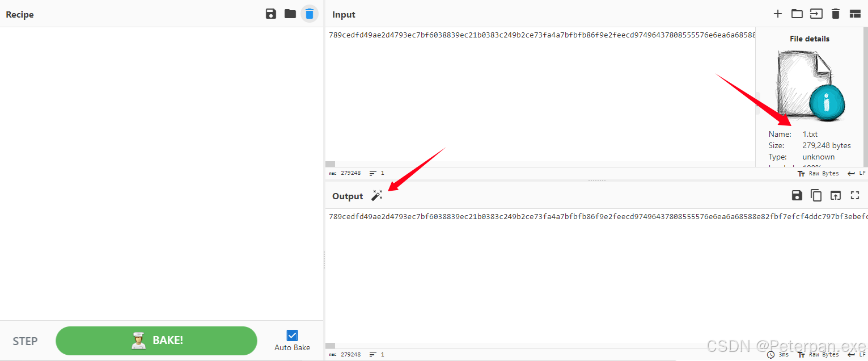Screen dimensions: 868x361
Task: Click inside the Output hex text
Action: [x=598, y=216]
